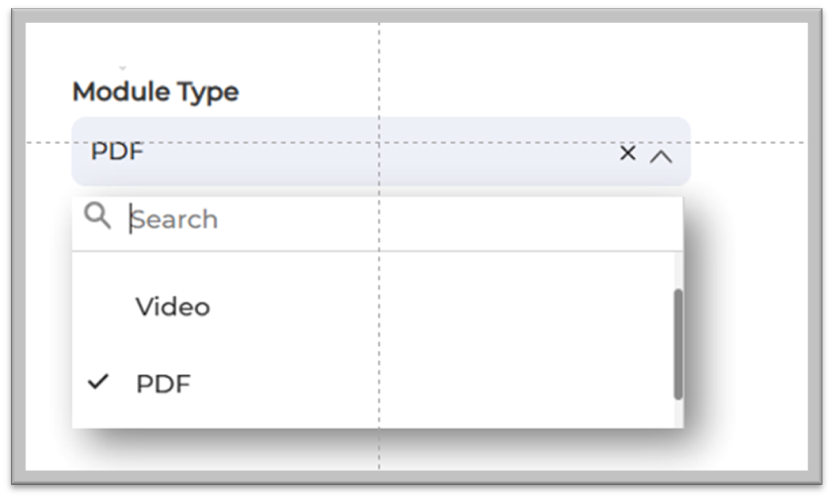Image resolution: width=833 pixels, height=499 pixels.
Task: Remove the chosen module type via the X
Action: (x=627, y=153)
